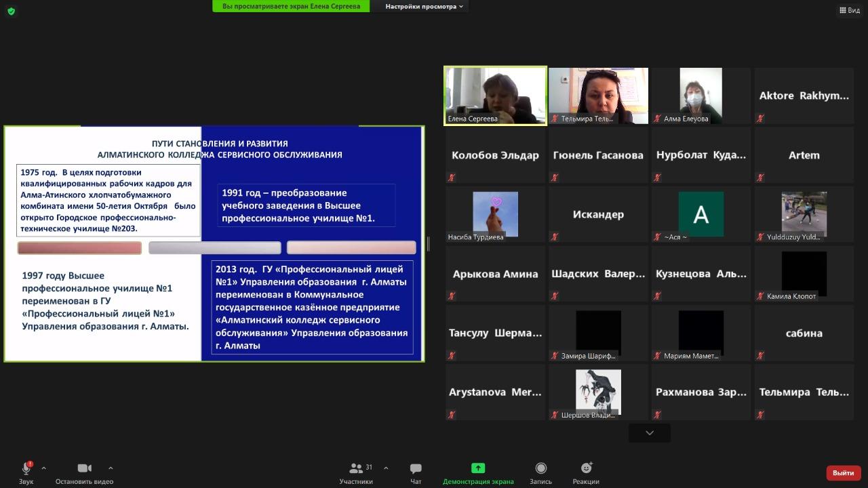Viewport: 868px width, 488px height.
Task: Toggle camera with Остановить видео
Action: point(84,468)
